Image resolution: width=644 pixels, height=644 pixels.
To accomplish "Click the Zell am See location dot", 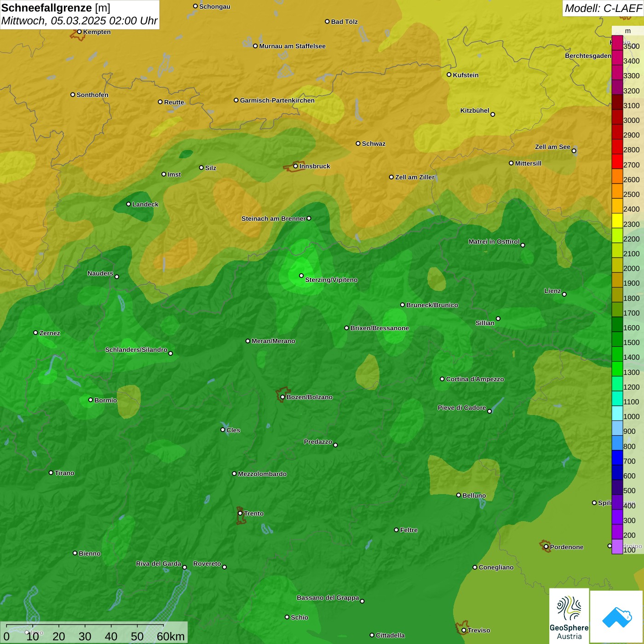I will 574,151.
